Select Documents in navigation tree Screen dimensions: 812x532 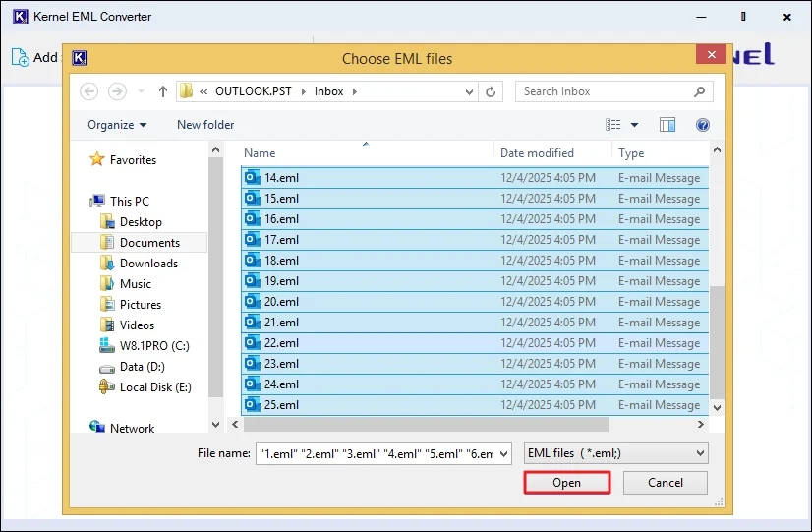(139, 243)
